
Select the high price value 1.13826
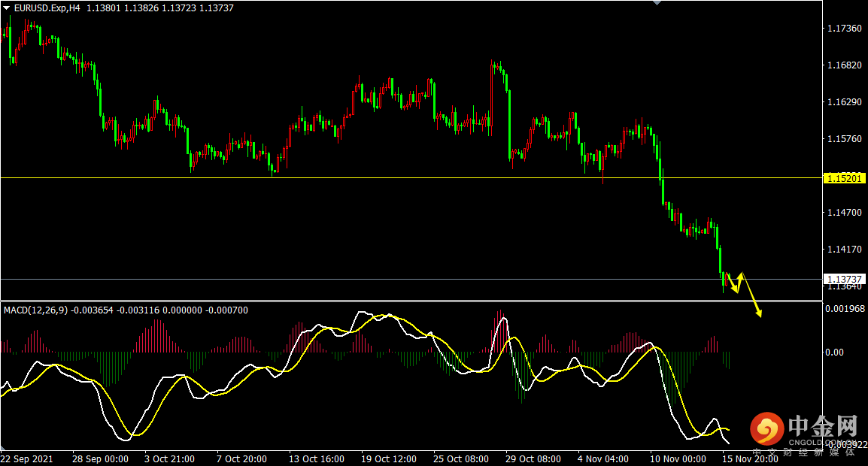click(141, 8)
